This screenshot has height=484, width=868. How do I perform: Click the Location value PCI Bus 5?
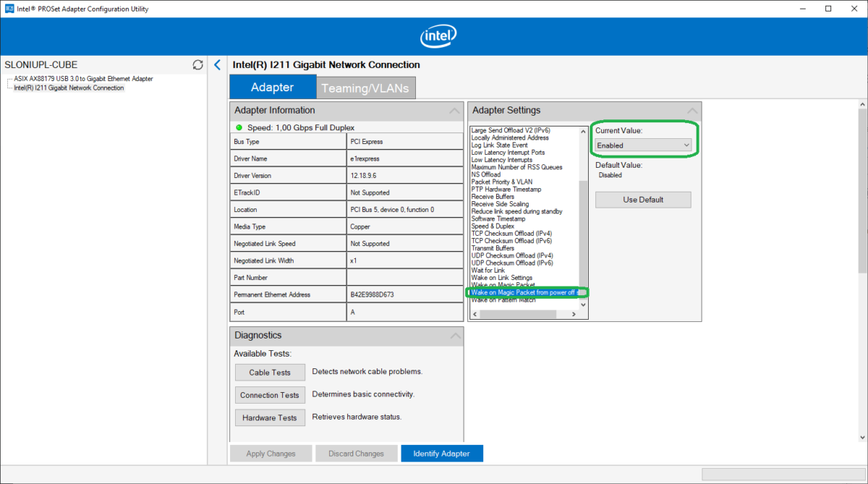tap(392, 210)
